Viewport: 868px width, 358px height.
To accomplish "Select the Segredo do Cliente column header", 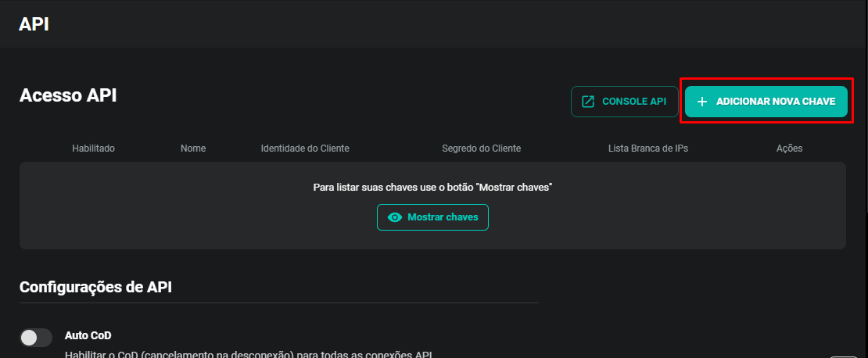I will coord(481,149).
